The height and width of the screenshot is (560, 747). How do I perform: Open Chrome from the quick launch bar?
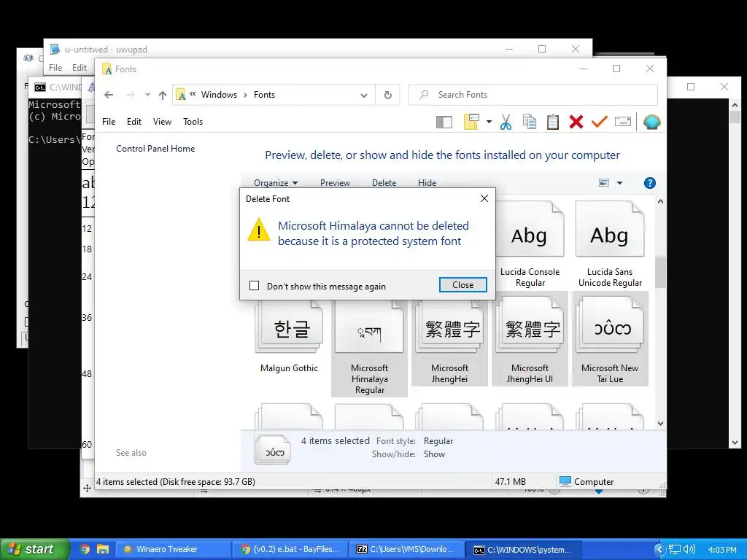85,549
